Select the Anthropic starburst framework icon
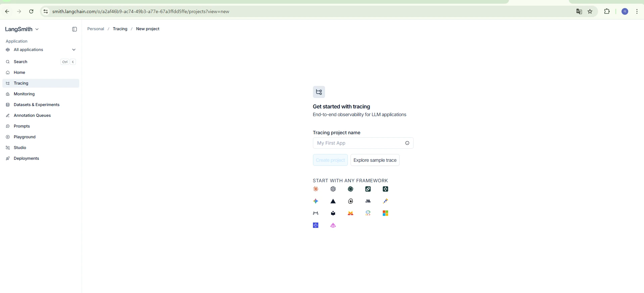 tap(316, 189)
